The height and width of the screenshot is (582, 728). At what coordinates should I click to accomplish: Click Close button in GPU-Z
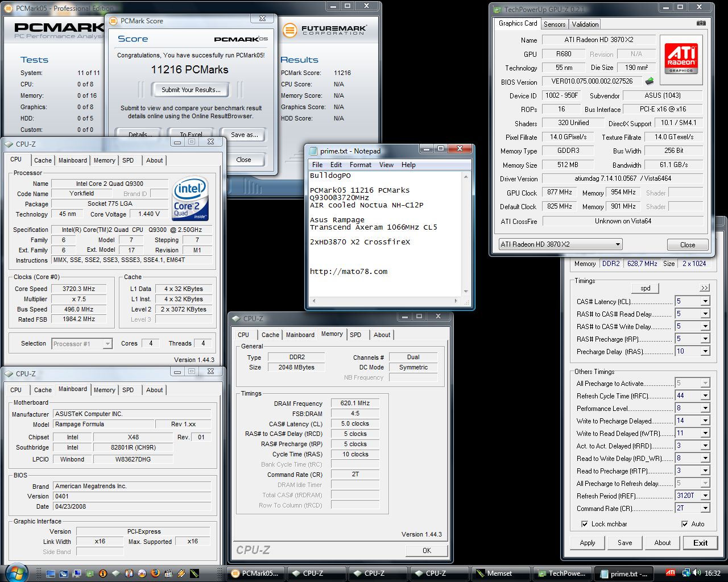(688, 245)
